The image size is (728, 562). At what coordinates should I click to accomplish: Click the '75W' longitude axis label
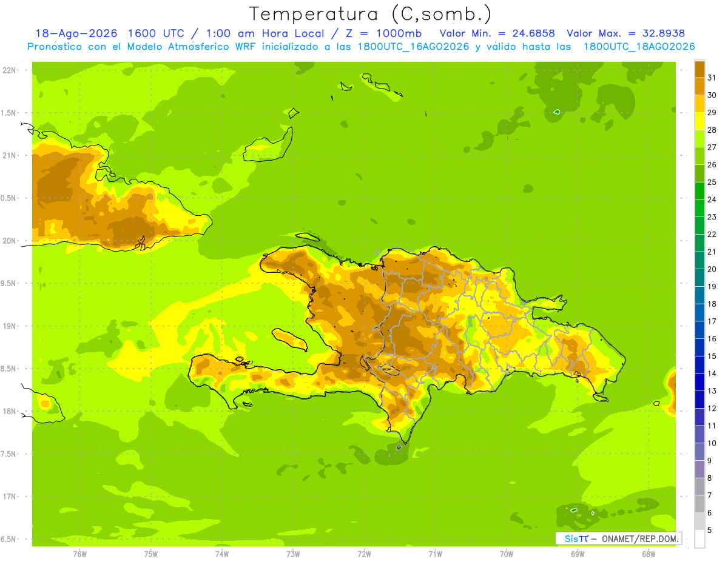(x=151, y=554)
